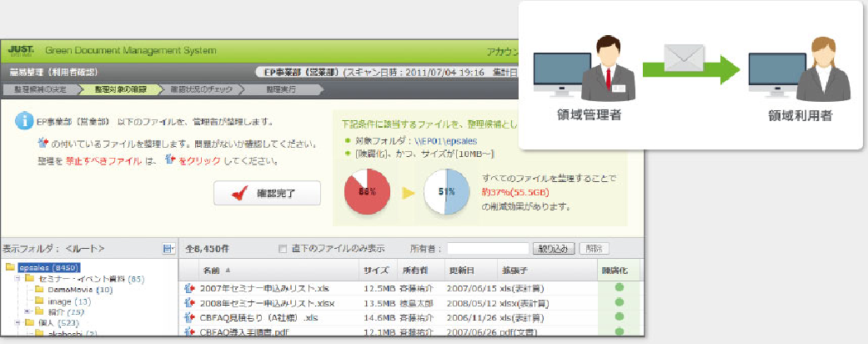Select file CBFAQ見積もり (A社様) .xls
The width and height of the screenshot is (868, 344).
tap(258, 317)
